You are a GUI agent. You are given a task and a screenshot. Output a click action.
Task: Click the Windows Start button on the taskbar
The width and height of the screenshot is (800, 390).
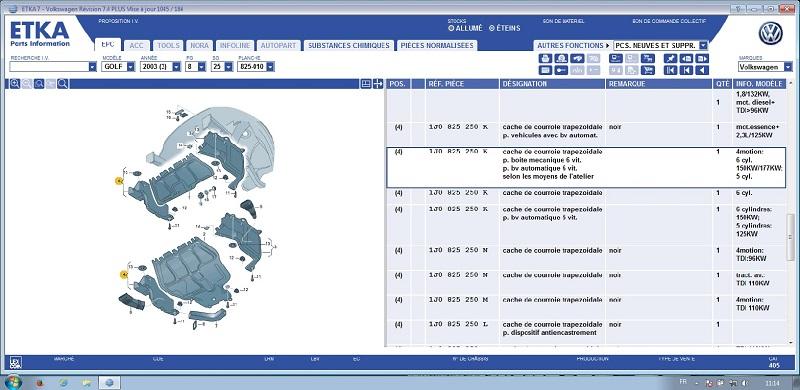coord(13,382)
